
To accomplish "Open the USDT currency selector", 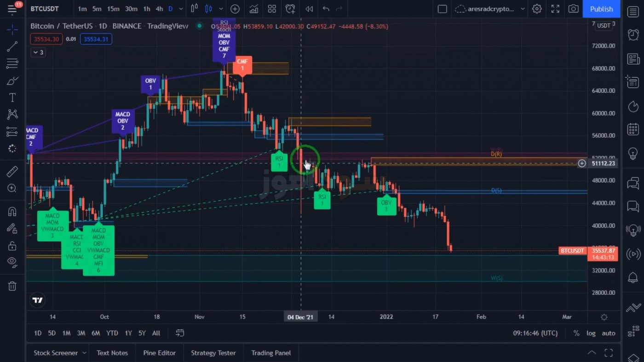I will pyautogui.click(x=604, y=25).
